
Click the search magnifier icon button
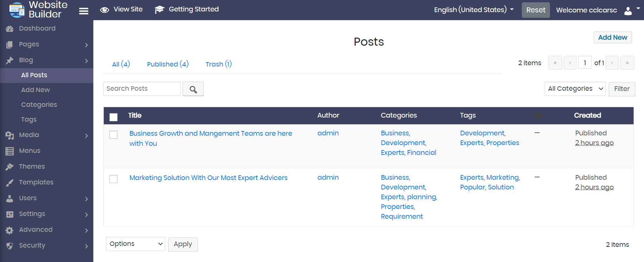[x=193, y=89]
